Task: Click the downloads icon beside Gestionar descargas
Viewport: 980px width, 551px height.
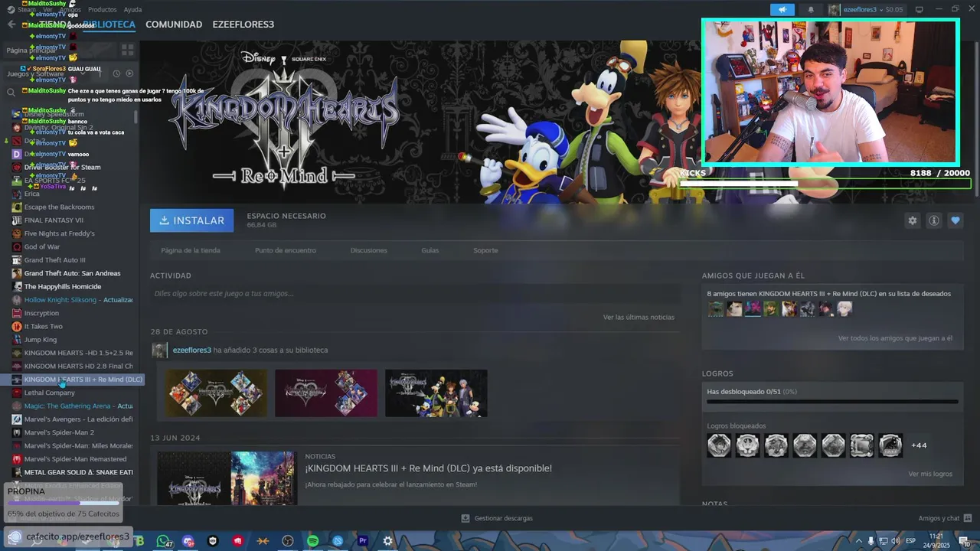Action: [465, 518]
